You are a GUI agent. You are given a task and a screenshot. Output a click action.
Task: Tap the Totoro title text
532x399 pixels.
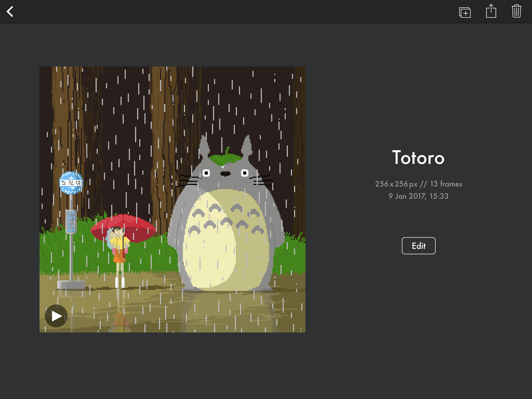click(x=418, y=158)
